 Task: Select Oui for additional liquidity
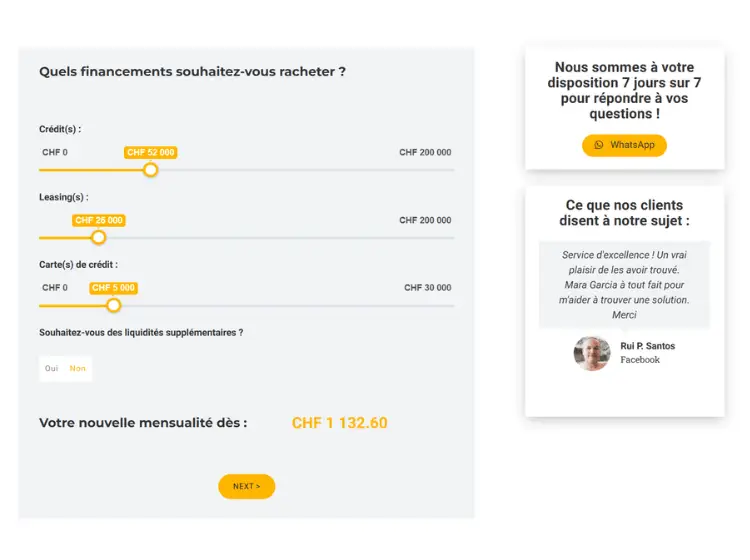52,368
